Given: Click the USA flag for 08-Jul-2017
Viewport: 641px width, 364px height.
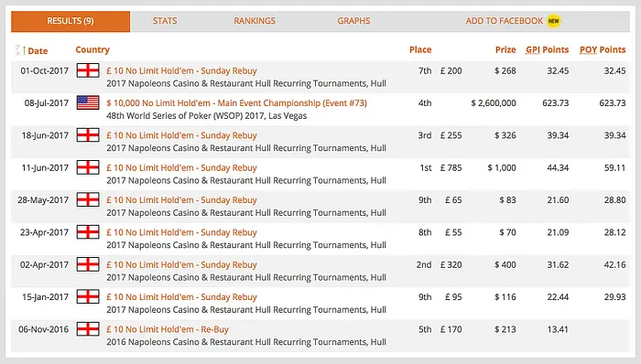Looking at the screenshot, I should 88,102.
